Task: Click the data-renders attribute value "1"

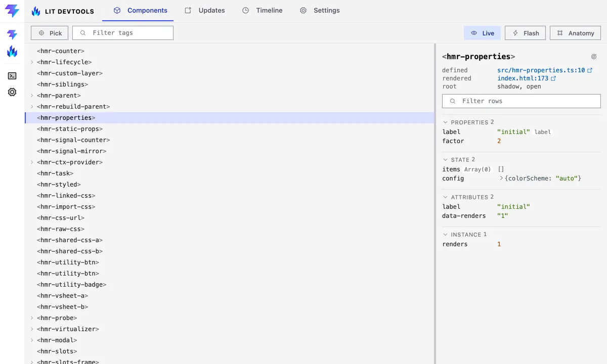Action: coord(502,216)
